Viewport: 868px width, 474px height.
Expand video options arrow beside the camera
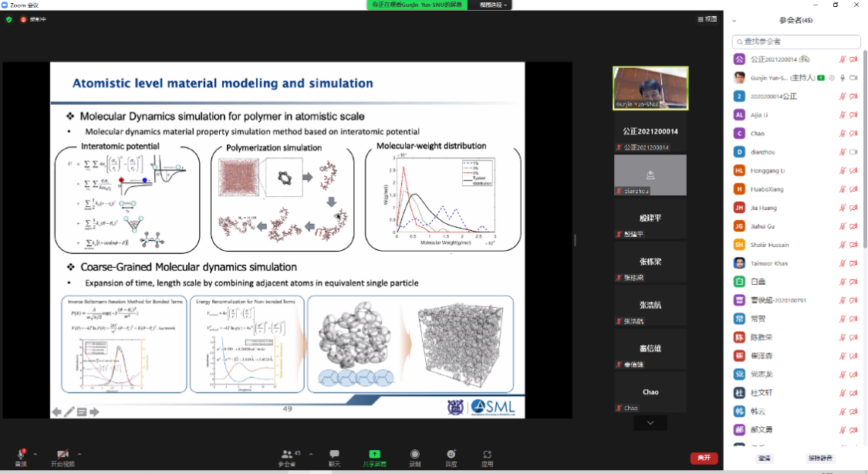tap(79, 453)
